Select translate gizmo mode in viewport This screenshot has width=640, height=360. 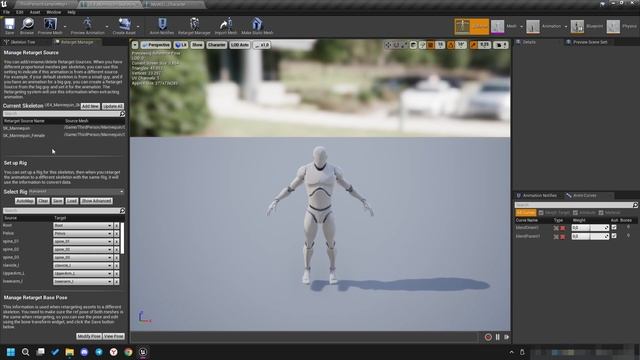[x=388, y=45]
